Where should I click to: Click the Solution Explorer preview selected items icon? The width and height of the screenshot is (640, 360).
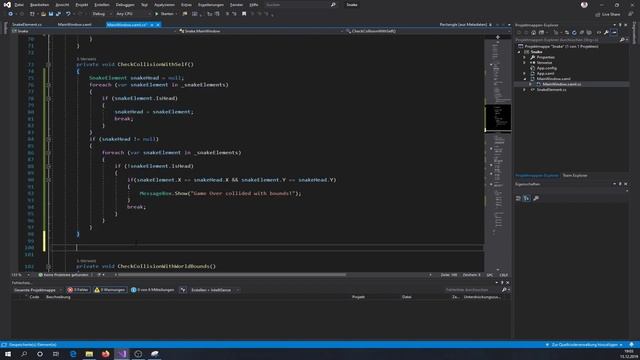pos(614,33)
